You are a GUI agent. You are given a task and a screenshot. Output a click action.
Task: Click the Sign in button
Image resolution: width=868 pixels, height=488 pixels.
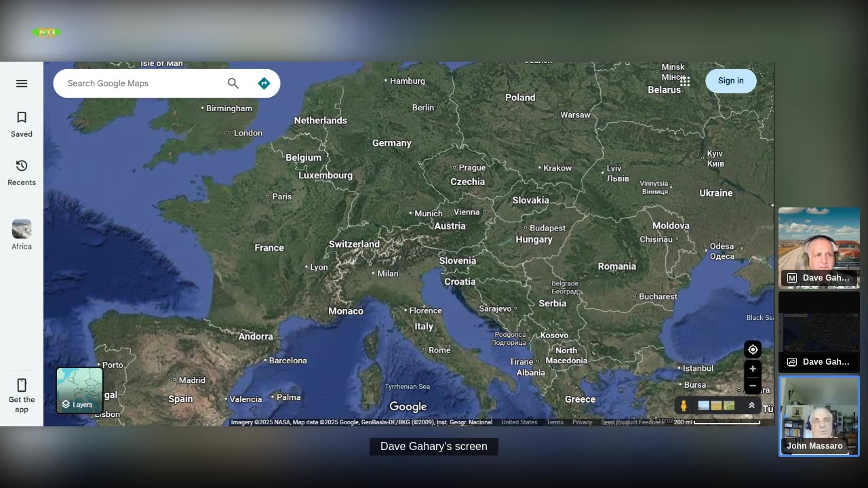click(731, 81)
